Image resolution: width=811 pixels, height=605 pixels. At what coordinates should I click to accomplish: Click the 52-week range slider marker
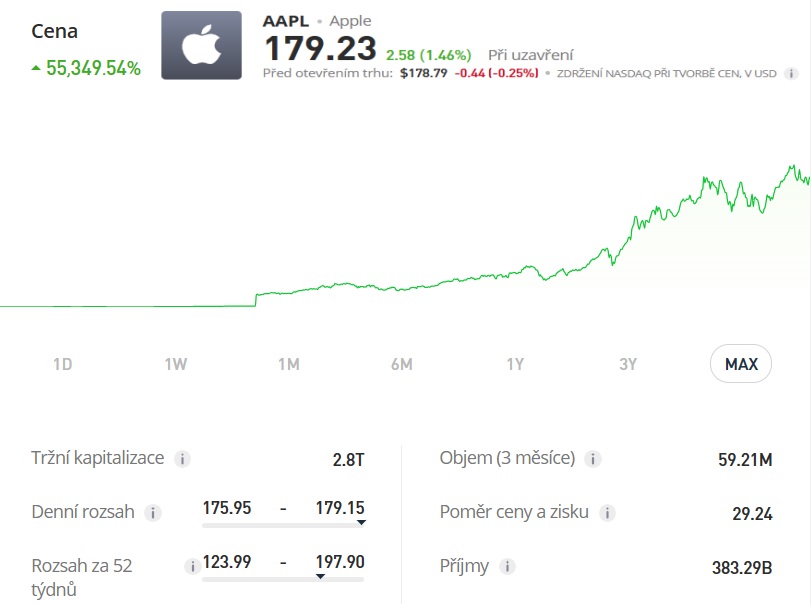[x=360, y=576]
